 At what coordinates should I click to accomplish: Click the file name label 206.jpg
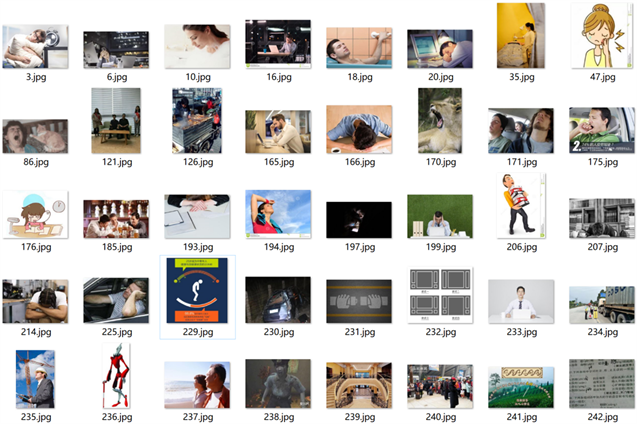pyautogui.click(x=522, y=247)
